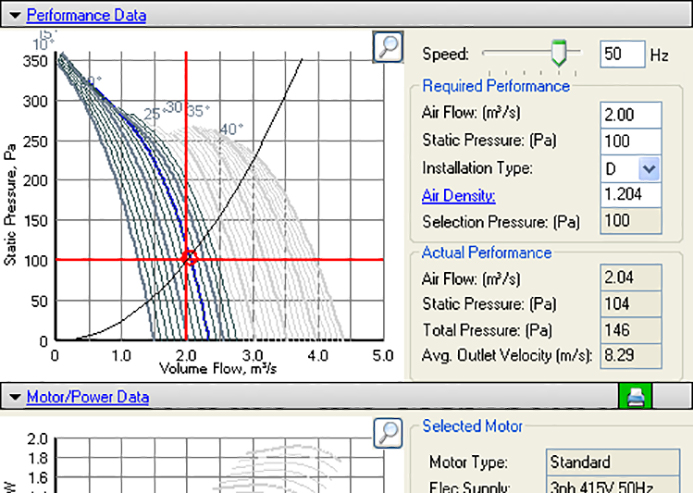Click the Static Pressure axis title
693x493 pixels.
10,204
